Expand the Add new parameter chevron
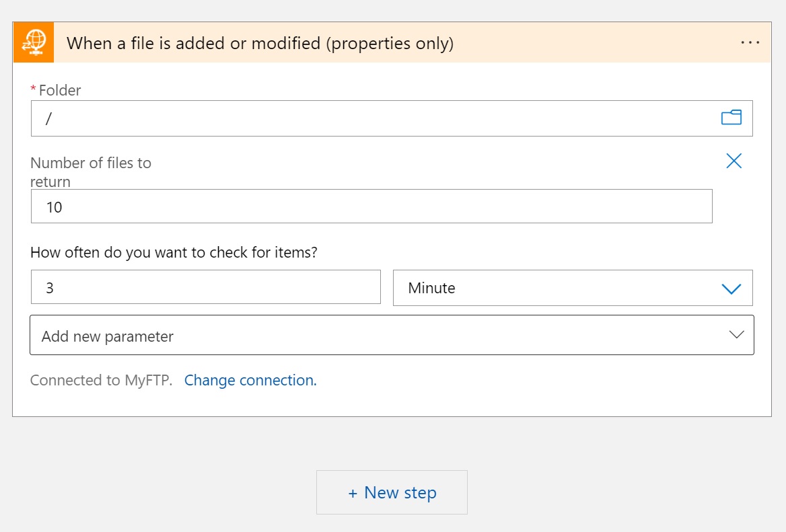 click(736, 335)
